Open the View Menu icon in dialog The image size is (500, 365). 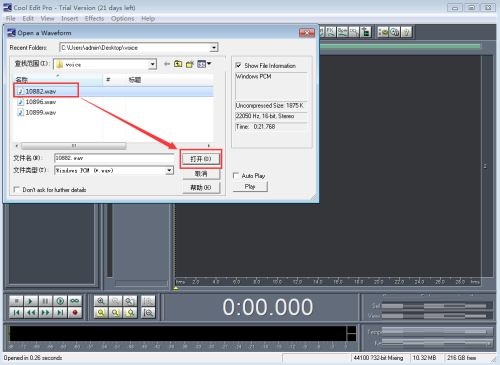[204, 64]
